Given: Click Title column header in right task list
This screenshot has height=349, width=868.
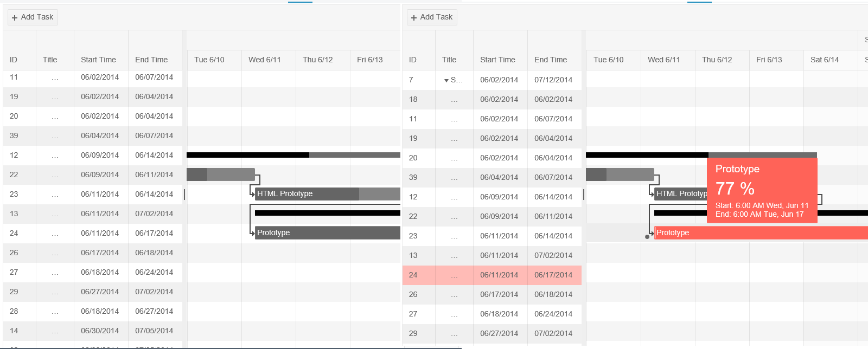Looking at the screenshot, I should tap(449, 60).
